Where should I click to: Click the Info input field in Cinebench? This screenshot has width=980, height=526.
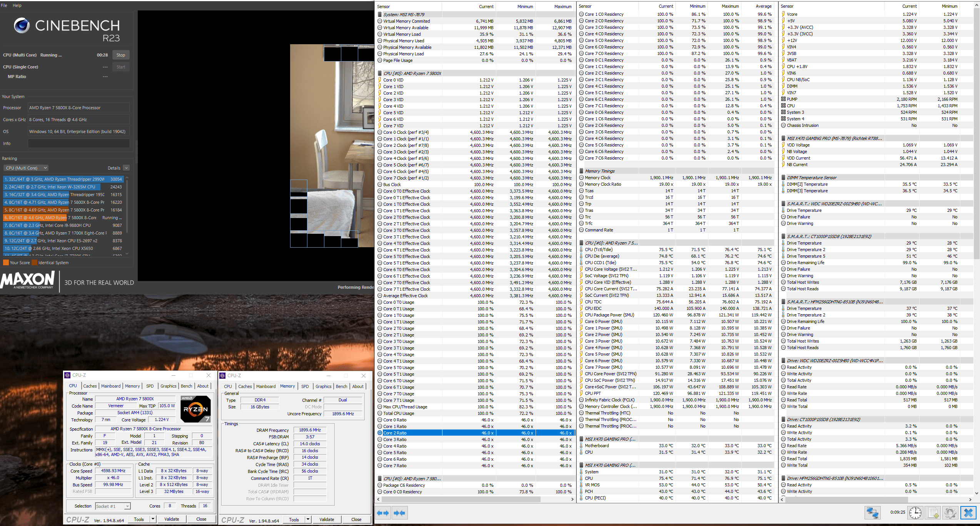pos(79,143)
